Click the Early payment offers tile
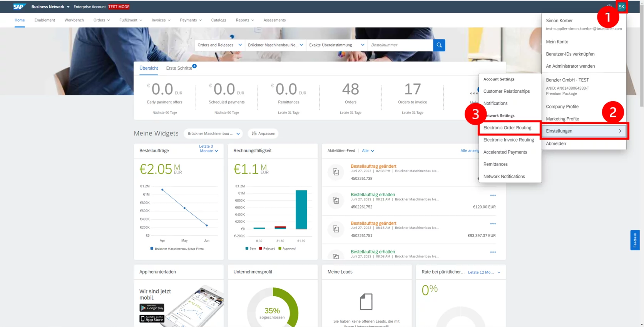 tap(165, 98)
